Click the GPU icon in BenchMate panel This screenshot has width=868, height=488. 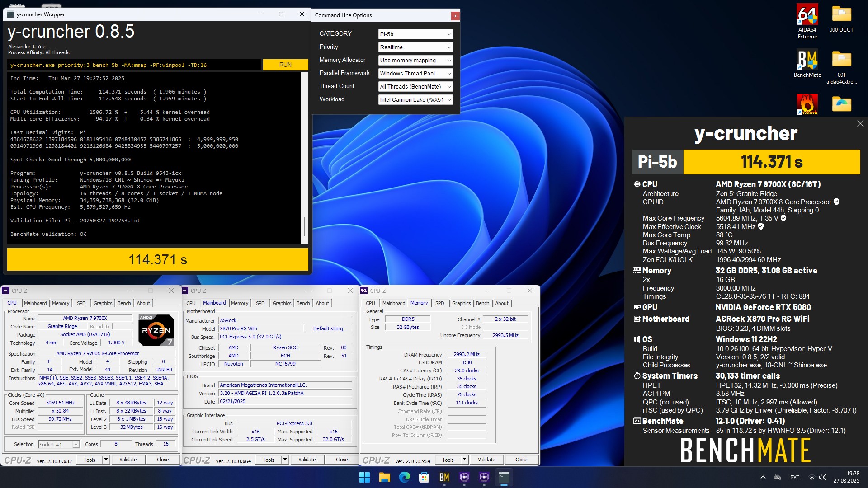[x=637, y=307]
